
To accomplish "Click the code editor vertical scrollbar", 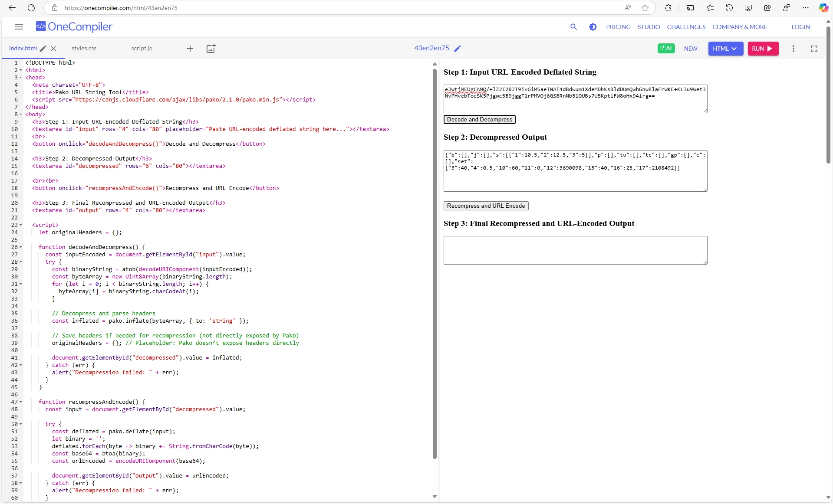I will point(435,260).
